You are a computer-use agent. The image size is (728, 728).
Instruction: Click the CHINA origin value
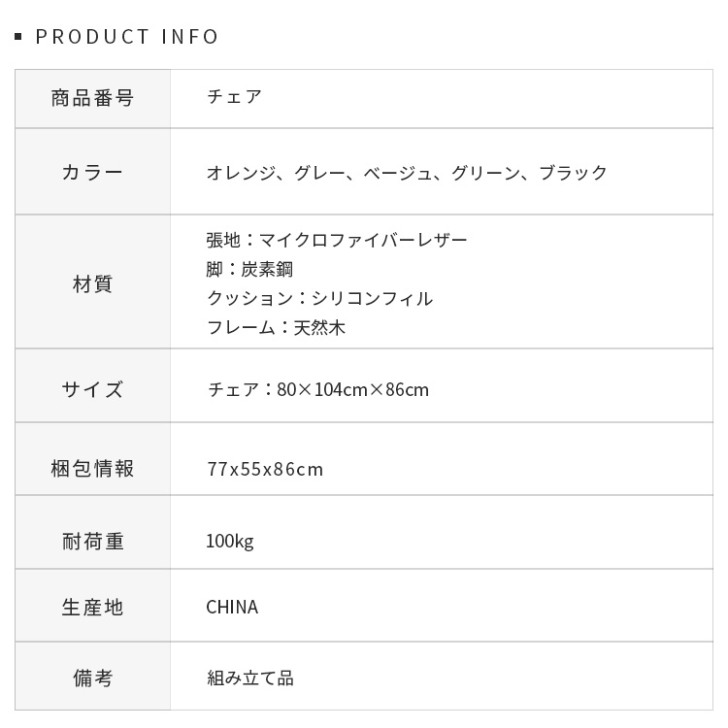click(x=232, y=608)
